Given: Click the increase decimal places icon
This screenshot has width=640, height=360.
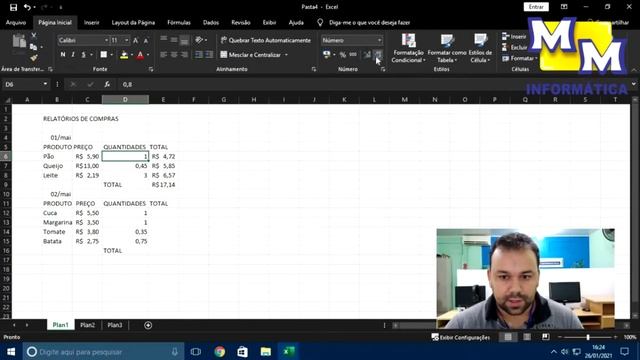Looking at the screenshot, I should (x=367, y=55).
